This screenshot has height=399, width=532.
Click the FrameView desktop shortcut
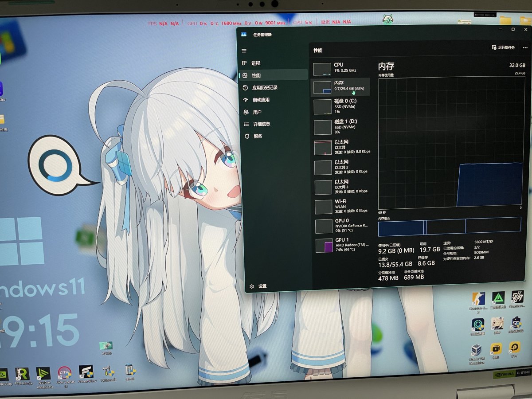pyautogui.click(x=86, y=374)
